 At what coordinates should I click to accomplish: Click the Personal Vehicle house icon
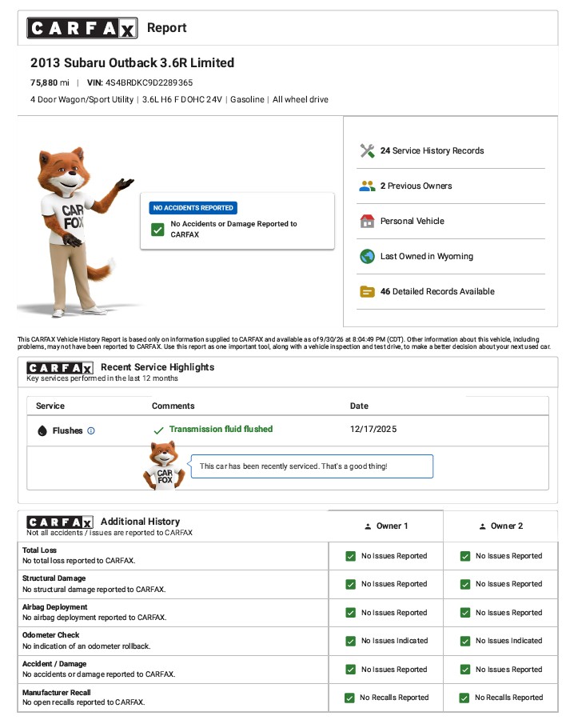pyautogui.click(x=367, y=221)
